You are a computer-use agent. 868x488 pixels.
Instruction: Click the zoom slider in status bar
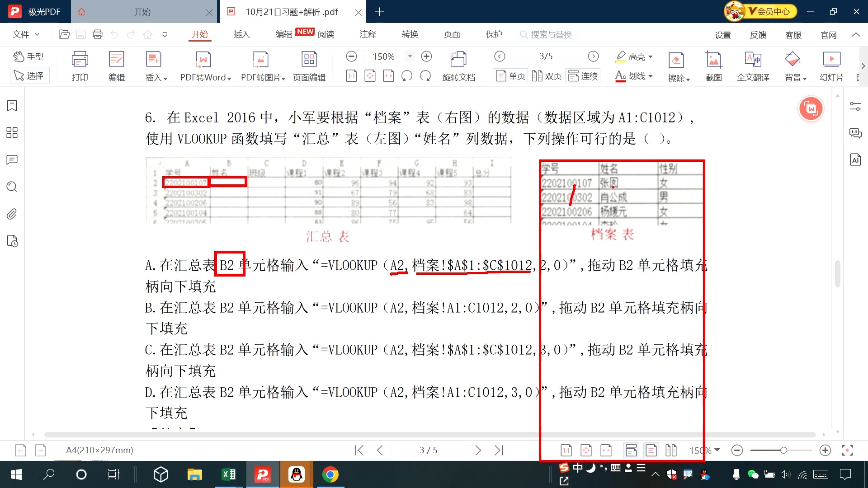tap(783, 450)
